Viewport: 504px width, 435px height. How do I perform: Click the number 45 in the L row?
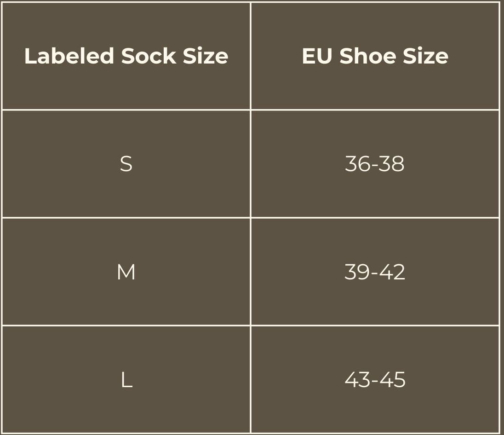393,380
